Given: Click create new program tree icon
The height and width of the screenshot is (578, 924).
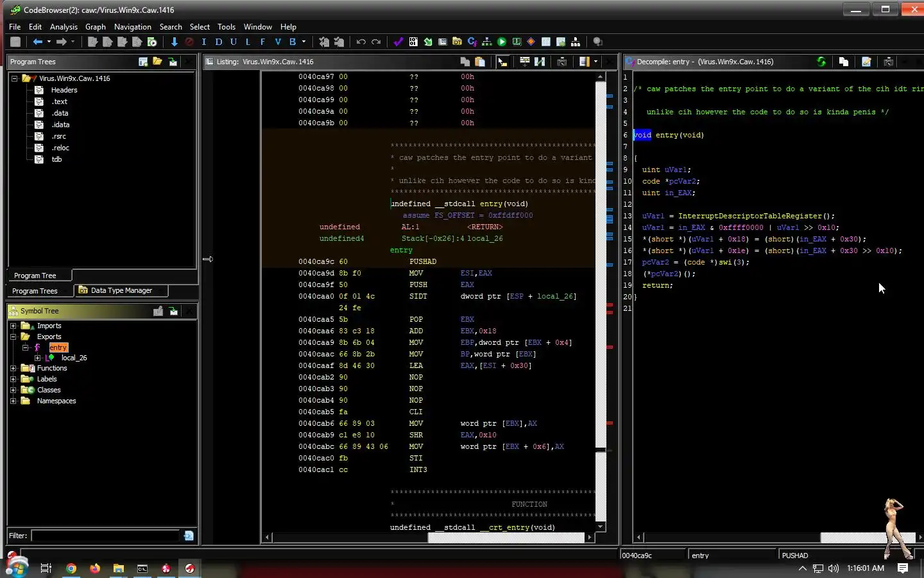Looking at the screenshot, I should click(143, 62).
